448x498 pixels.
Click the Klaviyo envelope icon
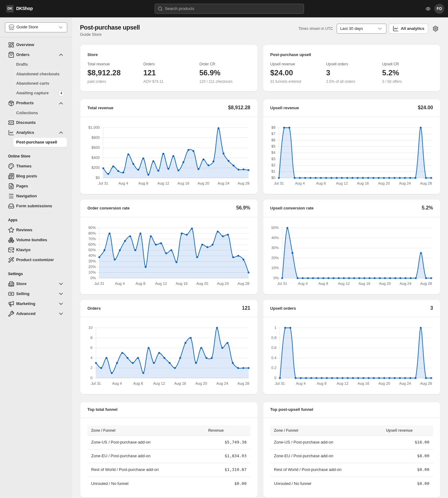(11, 250)
